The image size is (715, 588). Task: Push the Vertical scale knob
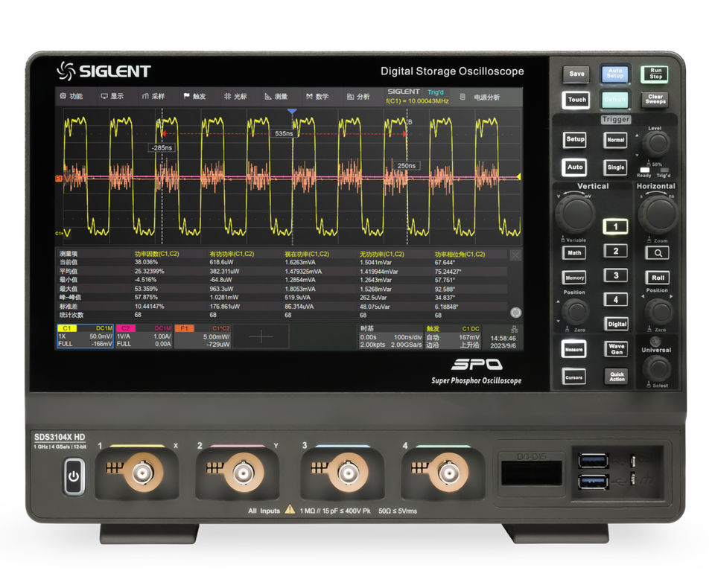(576, 214)
